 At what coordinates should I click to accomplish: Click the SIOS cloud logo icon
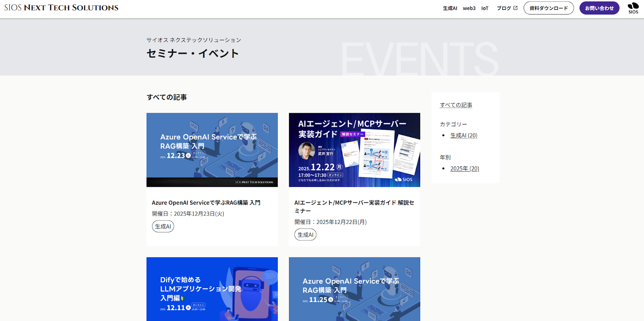coord(633,8)
